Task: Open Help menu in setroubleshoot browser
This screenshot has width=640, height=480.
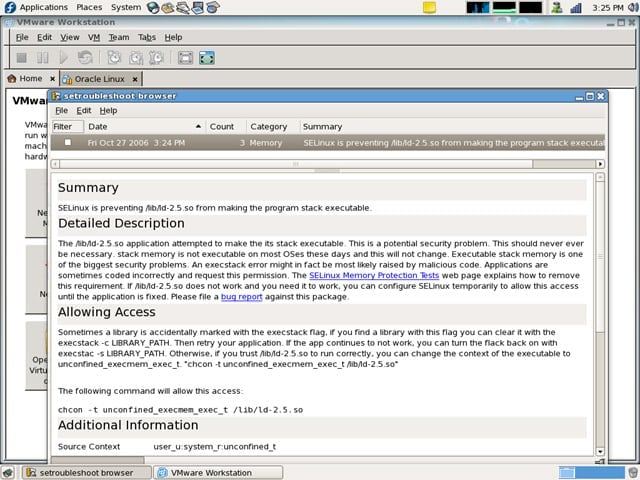Action: click(x=108, y=110)
